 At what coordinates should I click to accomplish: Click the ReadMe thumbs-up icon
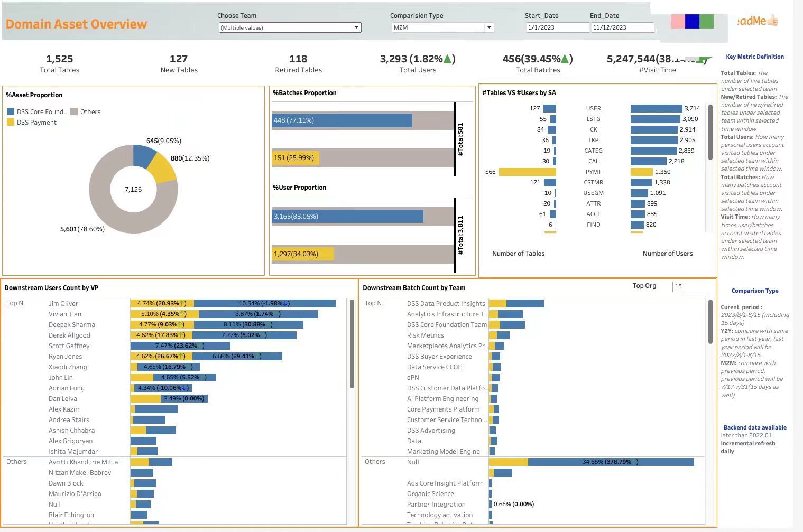[773, 21]
